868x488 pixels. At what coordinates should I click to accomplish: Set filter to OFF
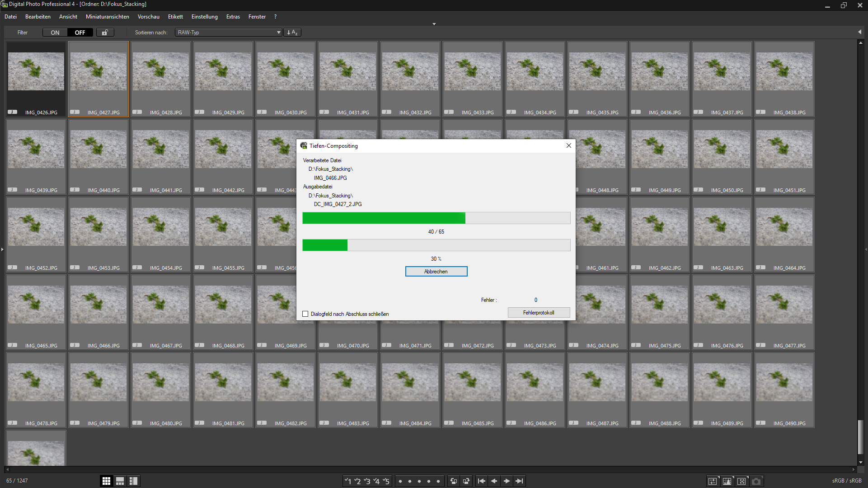click(80, 33)
